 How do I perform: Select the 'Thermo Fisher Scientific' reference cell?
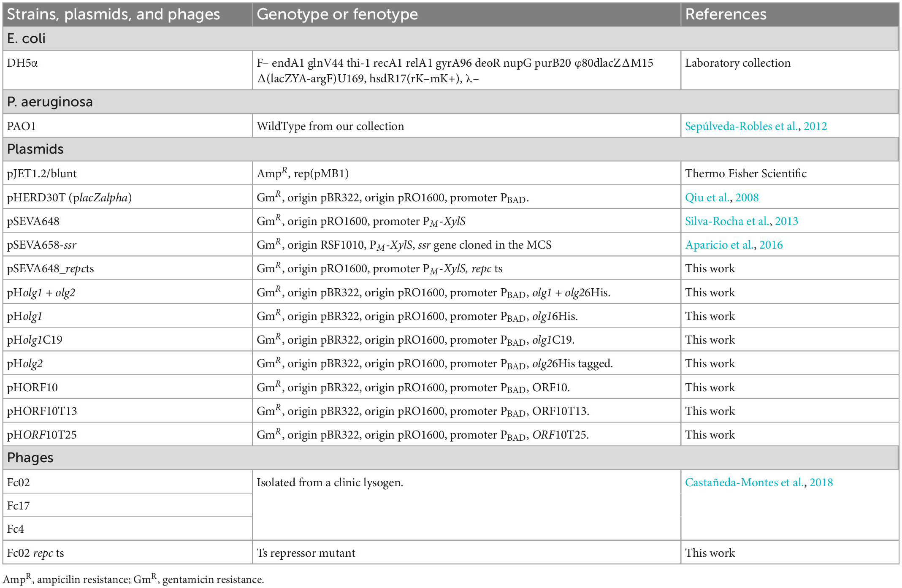click(789, 173)
